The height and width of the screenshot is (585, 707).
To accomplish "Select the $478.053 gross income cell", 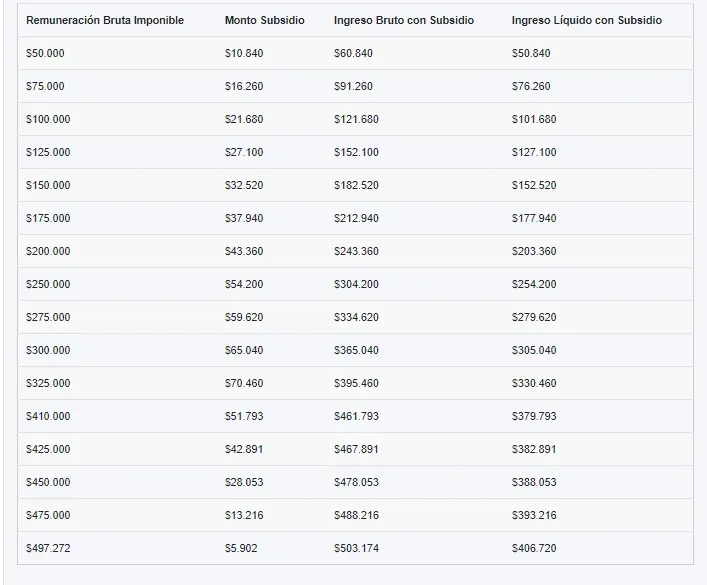I will (356, 482).
